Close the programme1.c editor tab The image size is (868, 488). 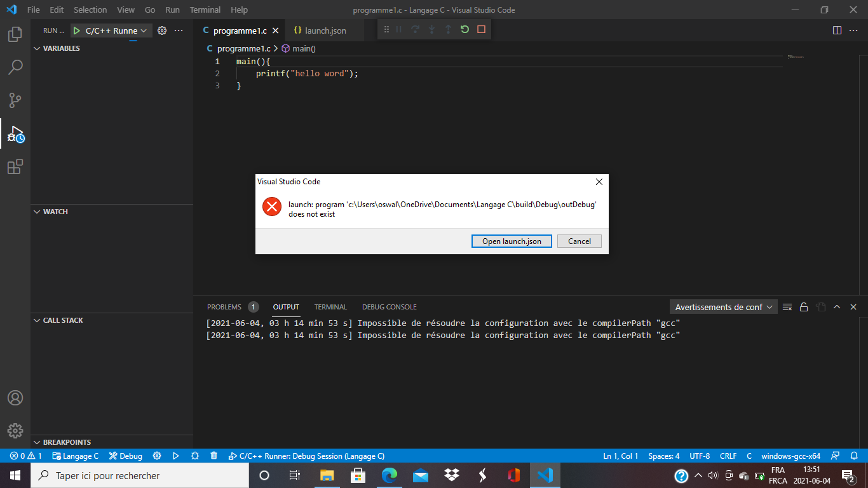tap(275, 30)
